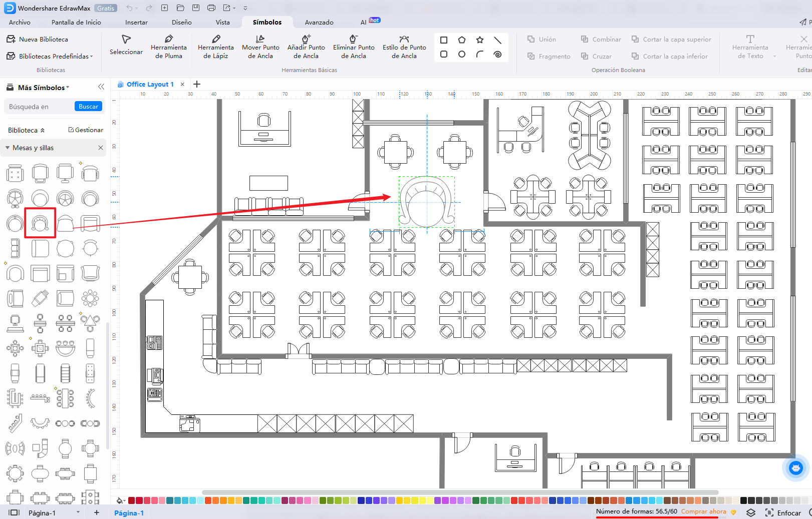Select the pentagon shape tool

[461, 40]
